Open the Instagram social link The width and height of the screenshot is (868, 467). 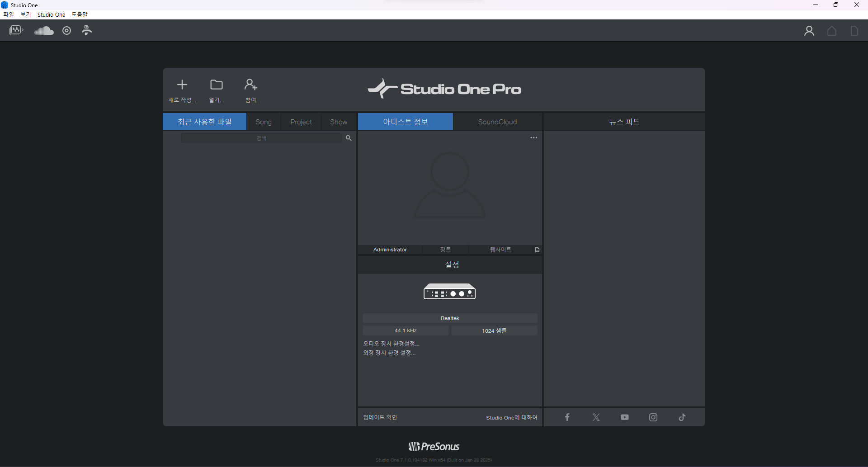tap(653, 417)
